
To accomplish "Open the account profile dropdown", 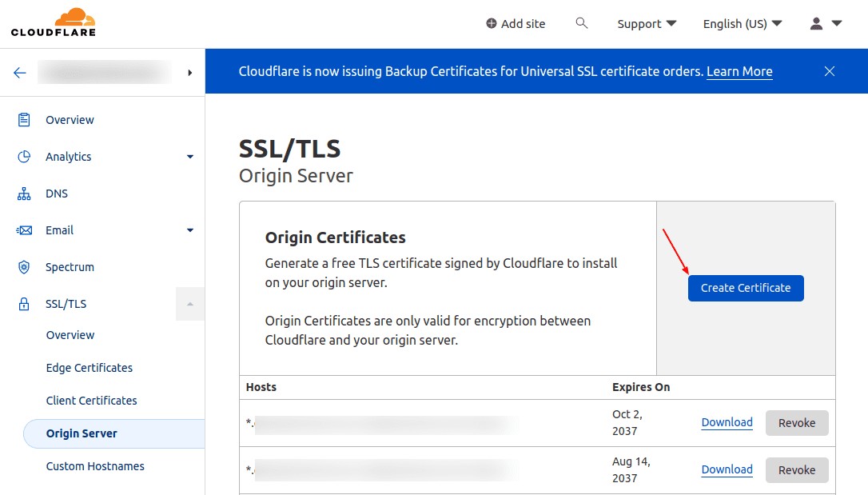I will tap(824, 23).
